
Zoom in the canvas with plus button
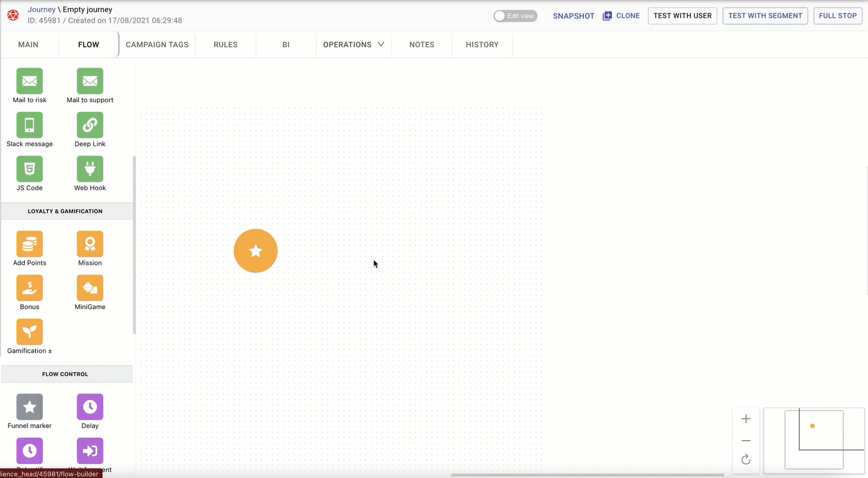point(745,419)
